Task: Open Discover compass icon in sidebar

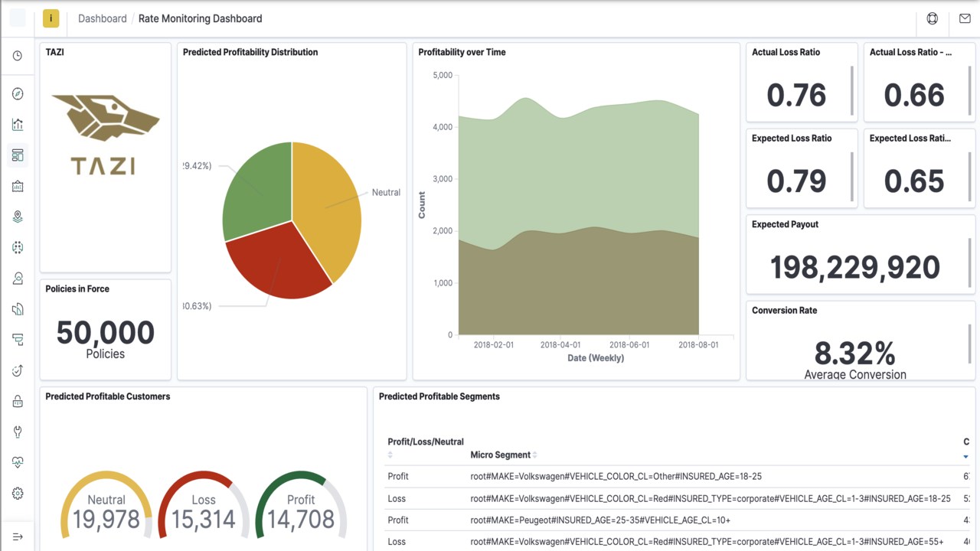Action: (x=18, y=94)
